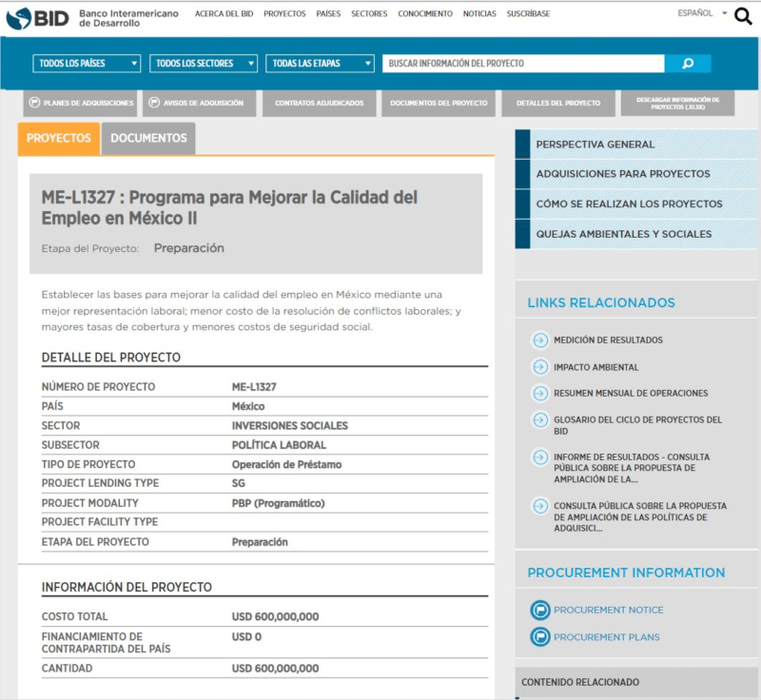Open the Quejas Ambientales y Sociales link
The width and height of the screenshot is (761, 700).
623,234
